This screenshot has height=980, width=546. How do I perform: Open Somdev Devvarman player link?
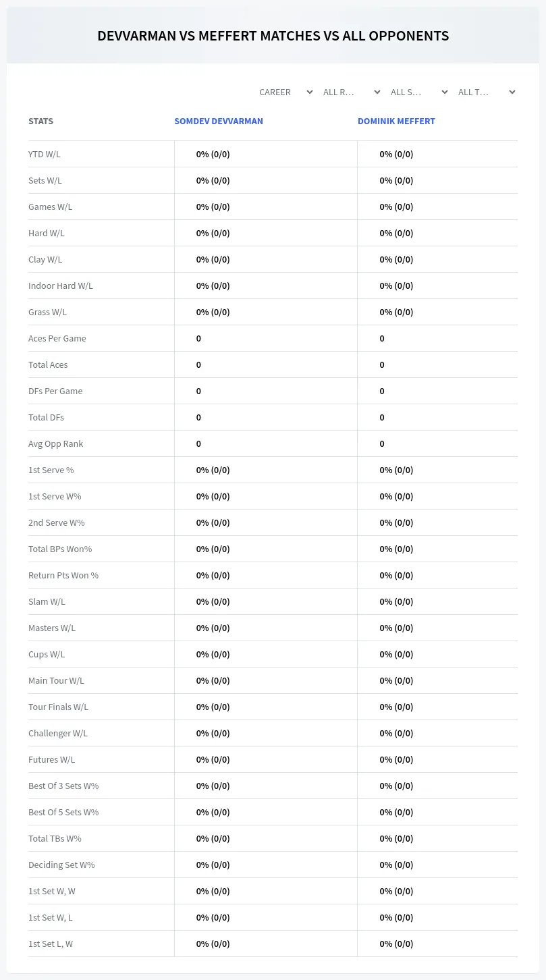(219, 121)
